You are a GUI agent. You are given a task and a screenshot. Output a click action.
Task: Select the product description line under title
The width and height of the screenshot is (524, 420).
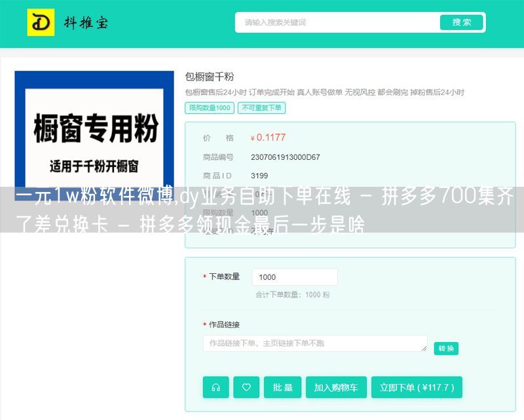tap(324, 92)
